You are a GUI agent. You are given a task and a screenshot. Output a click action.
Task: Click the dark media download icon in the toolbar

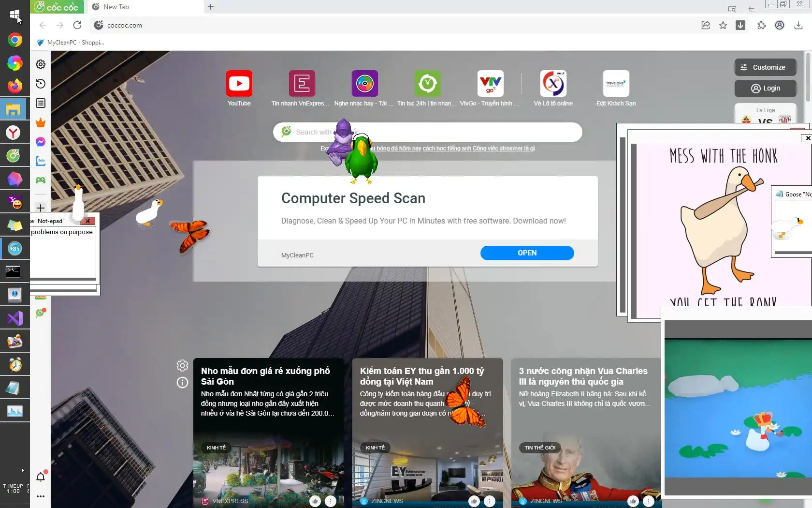click(740, 25)
